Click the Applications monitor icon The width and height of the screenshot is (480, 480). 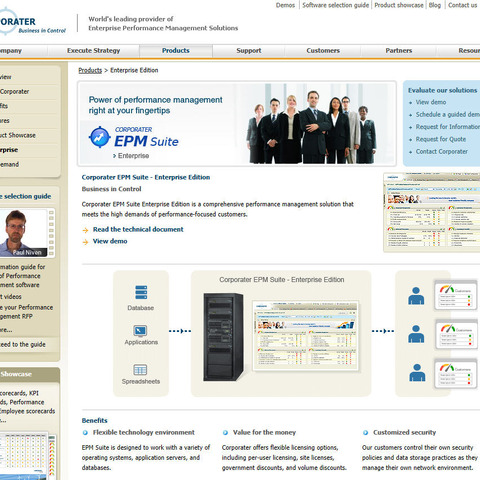140,331
